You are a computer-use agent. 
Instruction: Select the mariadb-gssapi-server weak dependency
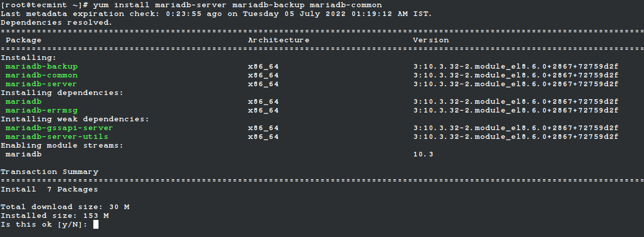pos(59,128)
